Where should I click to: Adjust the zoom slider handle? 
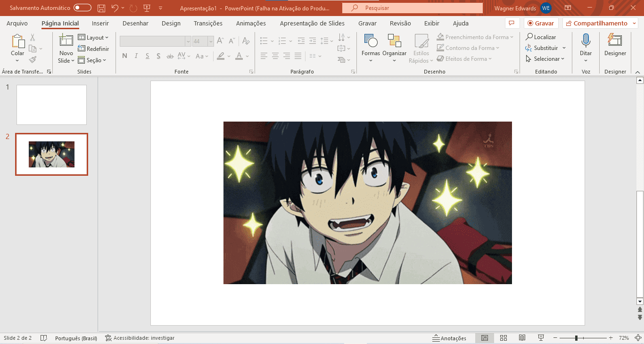click(576, 338)
